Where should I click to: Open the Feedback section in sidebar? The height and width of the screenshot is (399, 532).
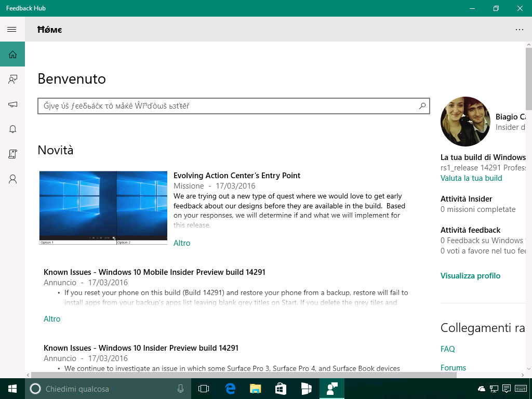pos(12,79)
